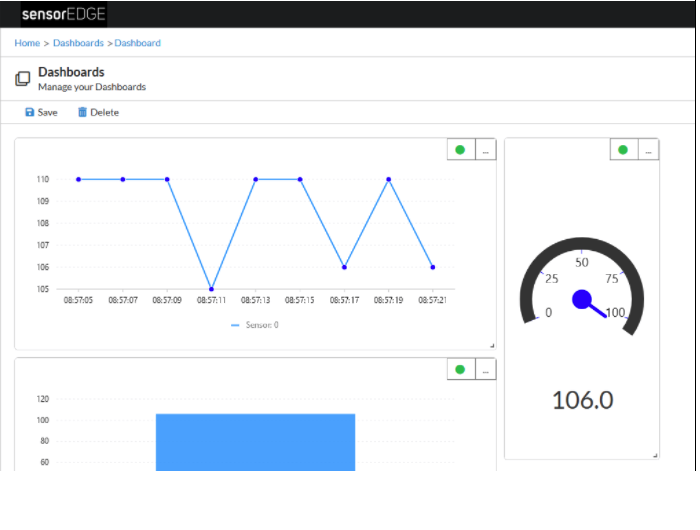Toggle green status dot on bar chart widget
700x530 pixels.
click(460, 370)
